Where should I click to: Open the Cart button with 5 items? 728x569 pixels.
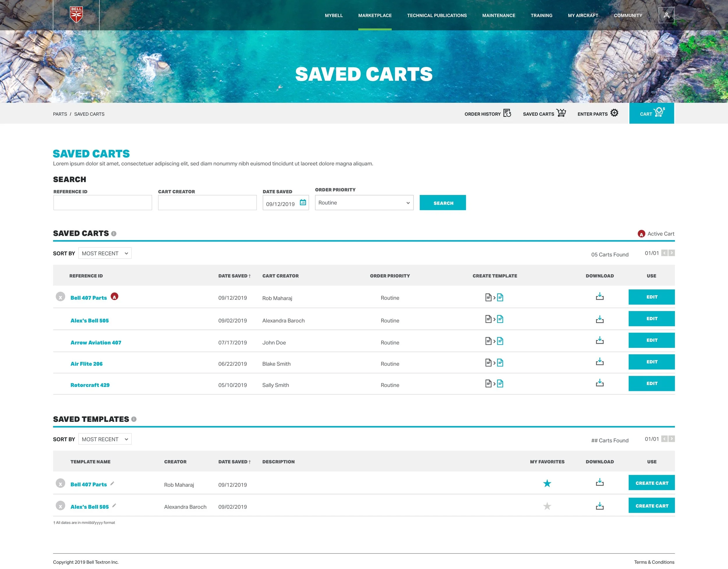click(x=651, y=113)
